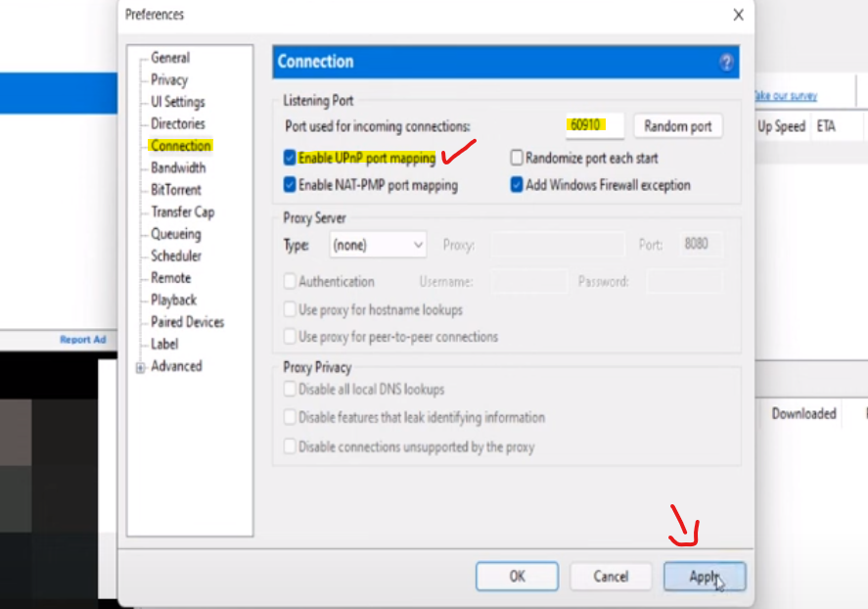Click the Take our survey link

click(785, 96)
